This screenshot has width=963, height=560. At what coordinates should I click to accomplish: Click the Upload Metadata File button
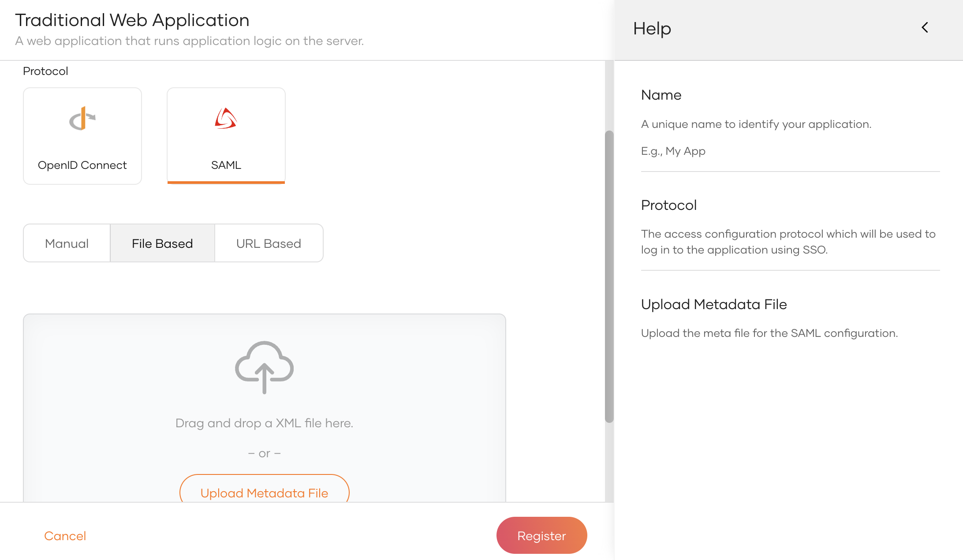pos(264,489)
